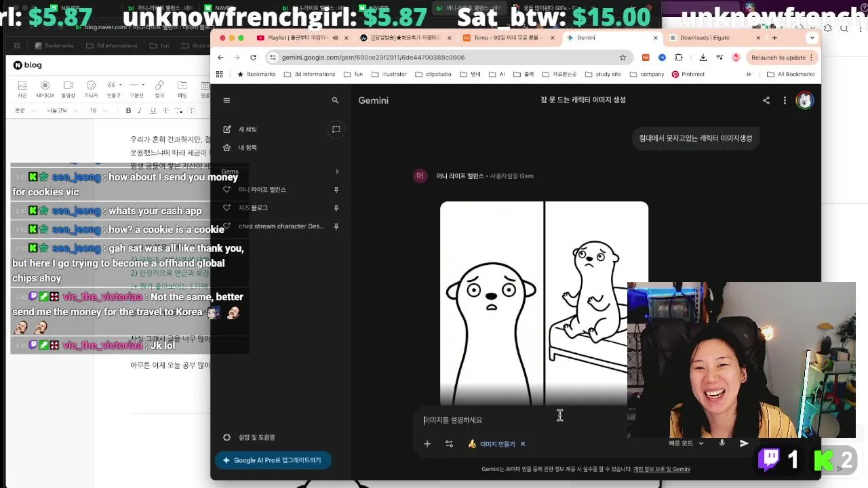Click the temporary chat dashed-square icon
Screen dimensions: 868x488
pos(336,129)
